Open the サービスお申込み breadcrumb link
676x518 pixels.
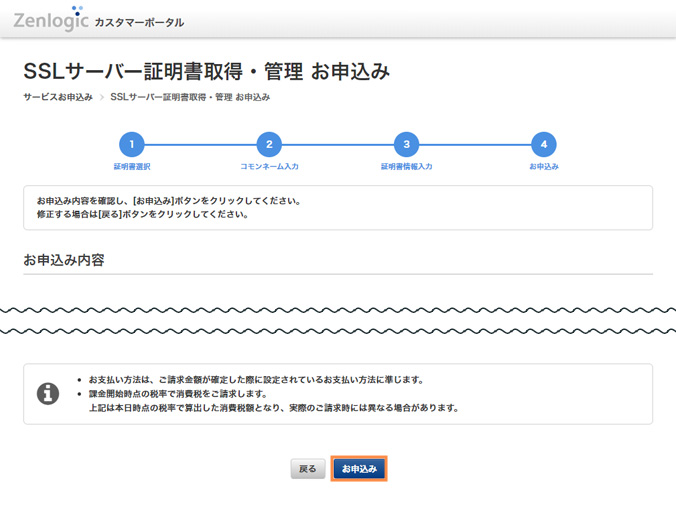pos(58,97)
